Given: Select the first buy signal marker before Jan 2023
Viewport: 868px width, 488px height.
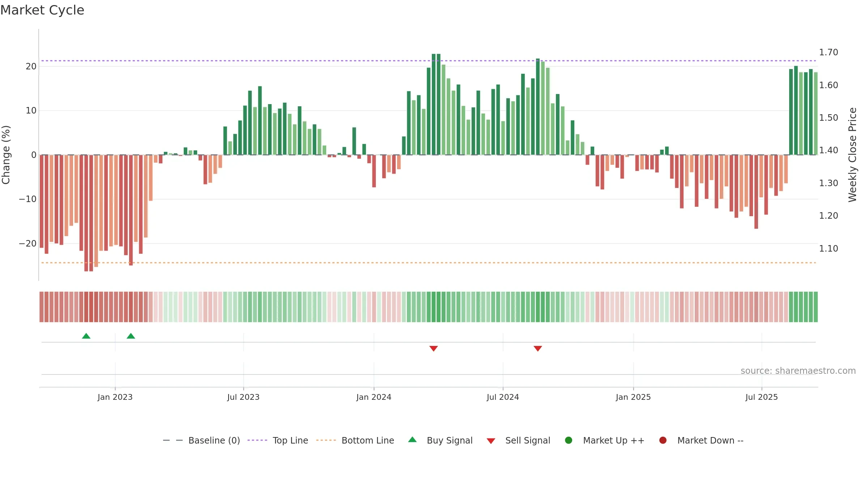Looking at the screenshot, I should point(86,336).
